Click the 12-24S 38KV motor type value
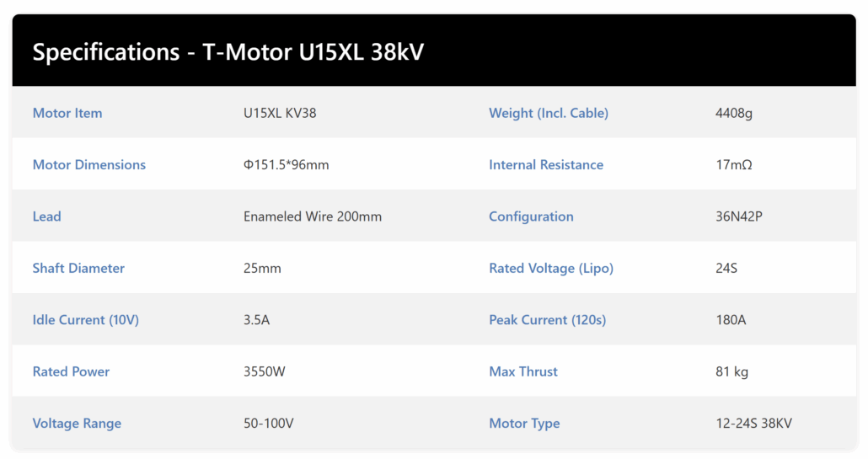This screenshot has height=459, width=868. 754,424
